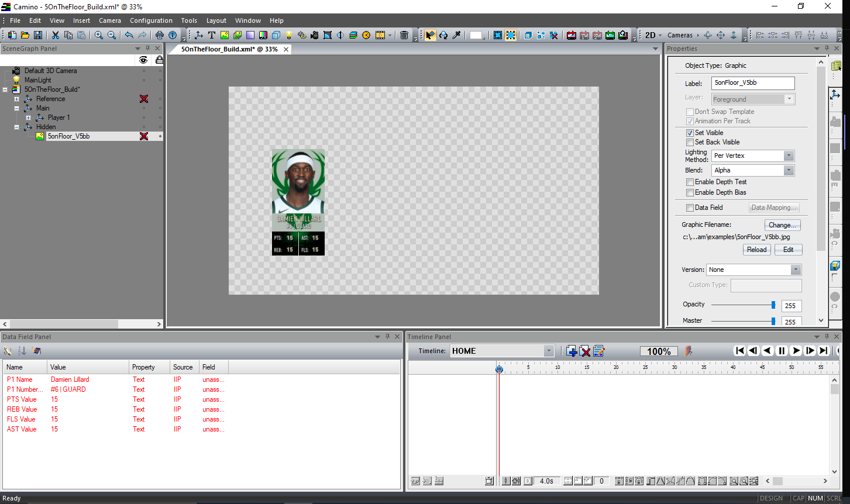Click the trash can delete icon
Image resolution: width=850 pixels, height=504 pixels.
click(404, 35)
